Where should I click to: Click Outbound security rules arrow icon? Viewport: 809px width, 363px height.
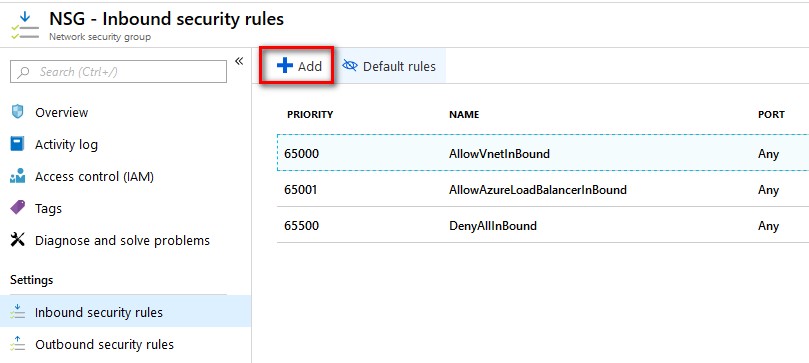point(18,344)
